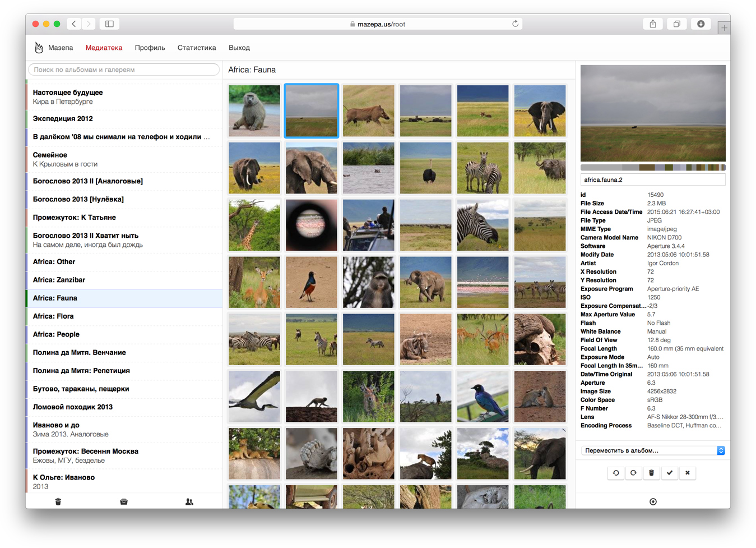Viewport: 756px width, 548px height.
Task: Select the two zebras standing thumbnail
Action: (483, 168)
